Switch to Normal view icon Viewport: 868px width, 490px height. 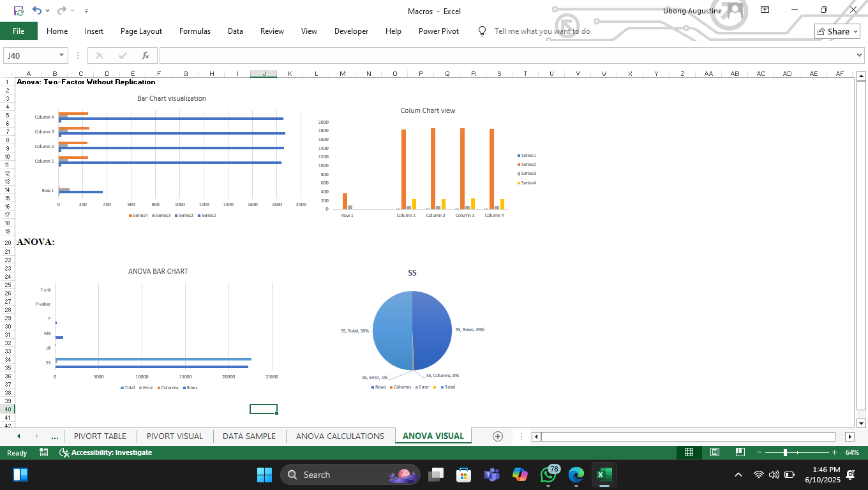pyautogui.click(x=689, y=452)
